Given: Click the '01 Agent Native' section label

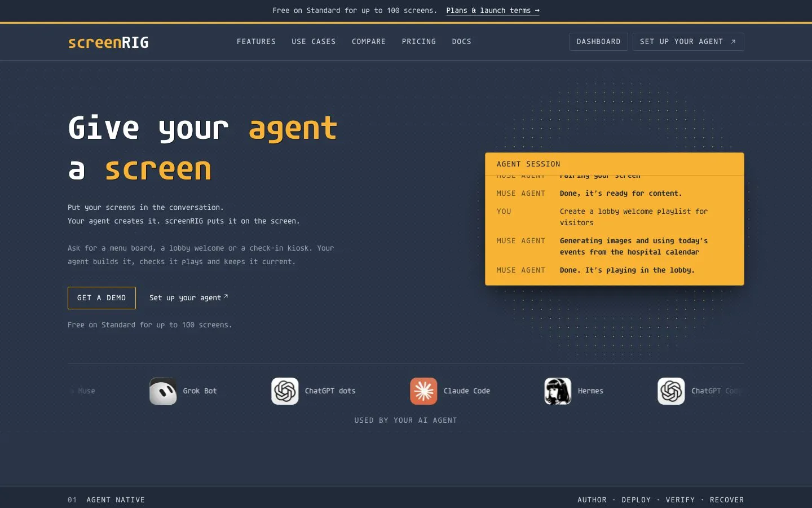Looking at the screenshot, I should tap(107, 500).
